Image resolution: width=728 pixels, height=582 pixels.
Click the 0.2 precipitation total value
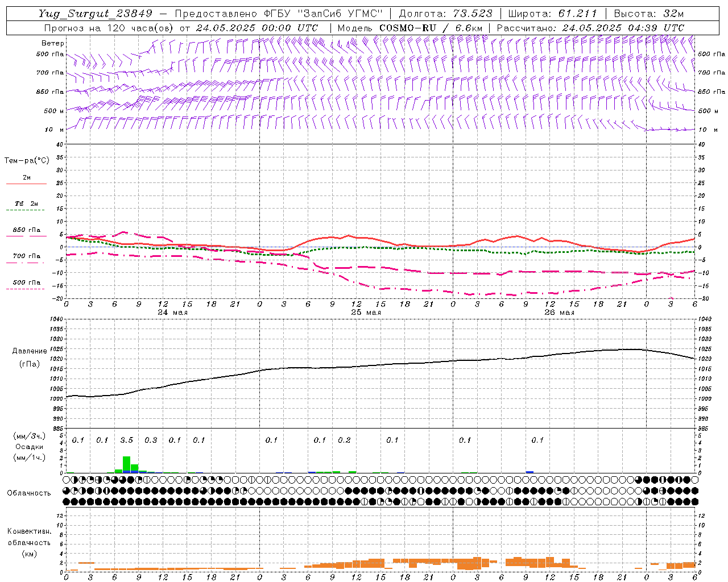coord(344,440)
